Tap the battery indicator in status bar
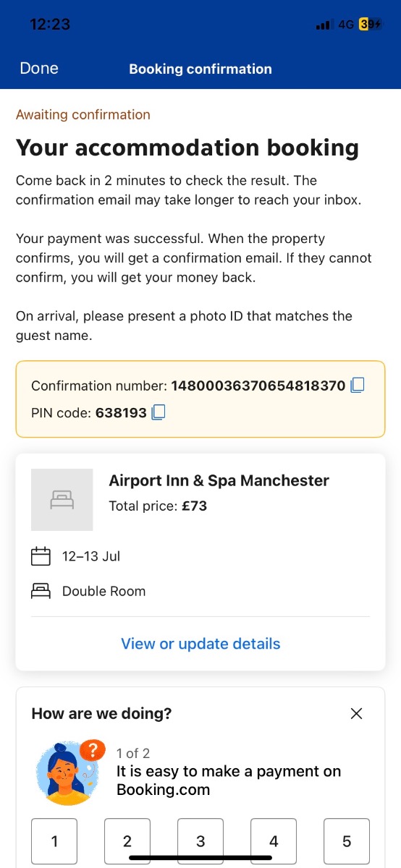 pos(370,25)
